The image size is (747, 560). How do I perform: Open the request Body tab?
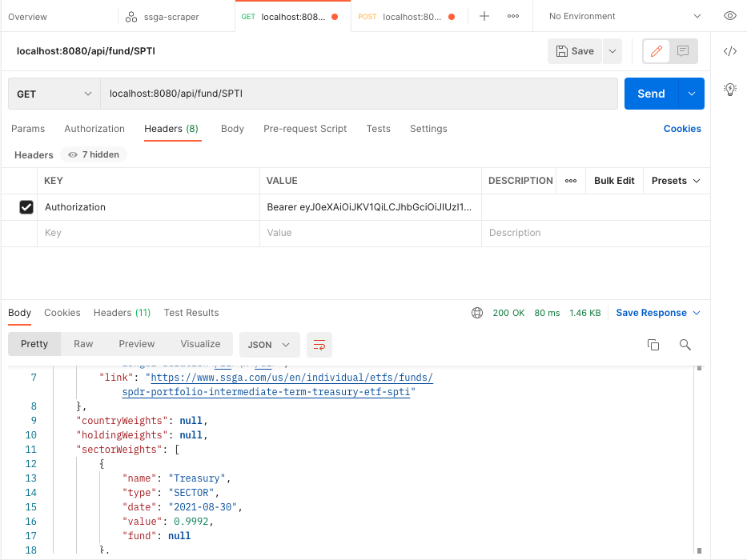(x=232, y=129)
